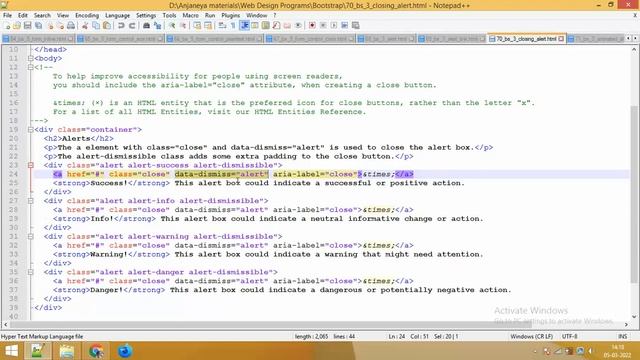The image size is (640, 360).
Task: Open the File menu
Action: point(7,16)
